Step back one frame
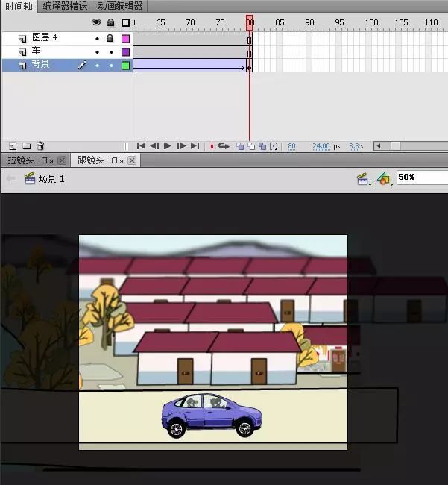Image resolution: width=448 pixels, height=485 pixels. click(x=154, y=145)
